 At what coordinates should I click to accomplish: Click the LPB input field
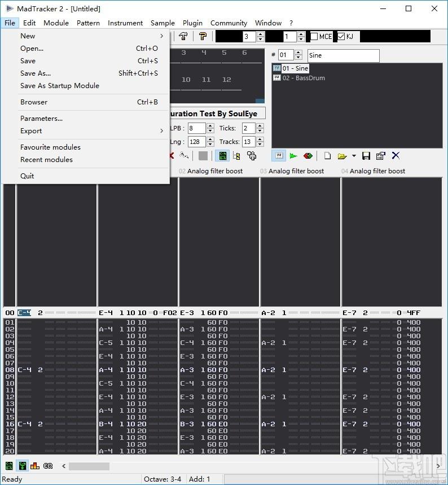point(197,128)
